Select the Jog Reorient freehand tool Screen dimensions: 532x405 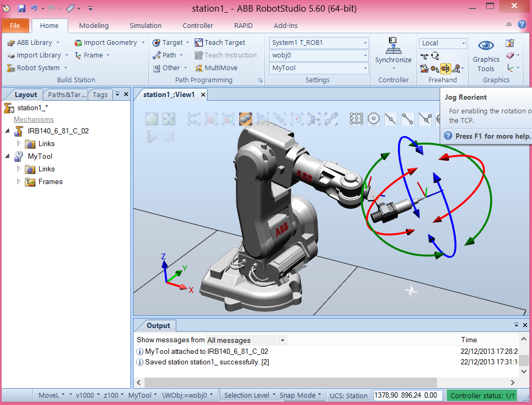pos(445,68)
